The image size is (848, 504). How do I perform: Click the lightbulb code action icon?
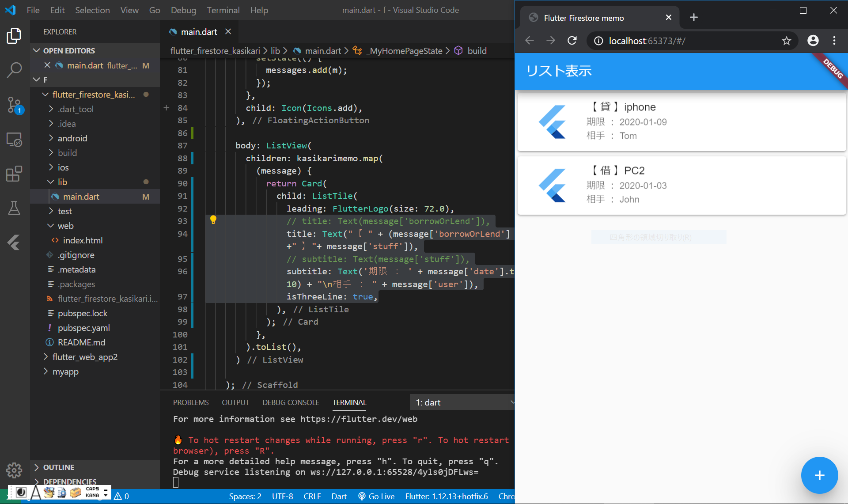(213, 220)
